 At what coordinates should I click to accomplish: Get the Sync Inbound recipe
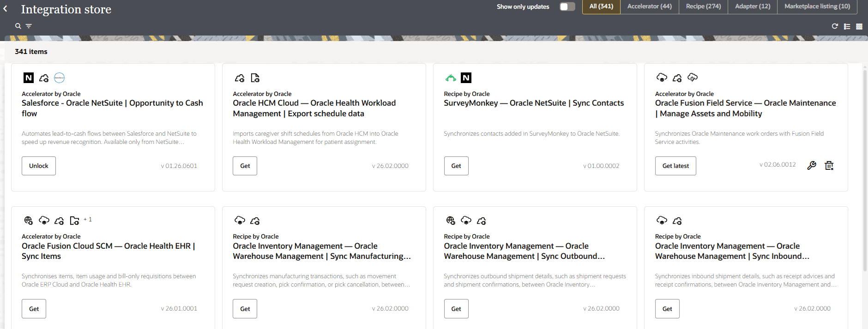(x=667, y=309)
